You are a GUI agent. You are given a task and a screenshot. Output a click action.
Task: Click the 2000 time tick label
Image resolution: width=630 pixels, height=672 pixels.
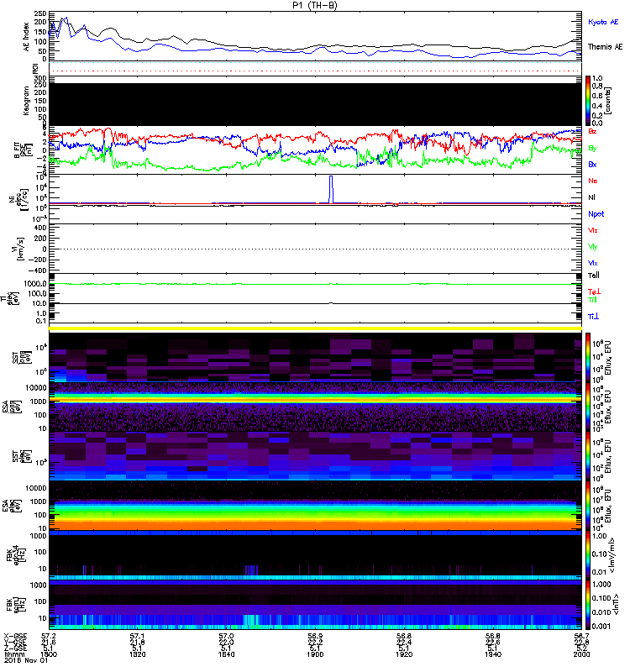coord(581,654)
